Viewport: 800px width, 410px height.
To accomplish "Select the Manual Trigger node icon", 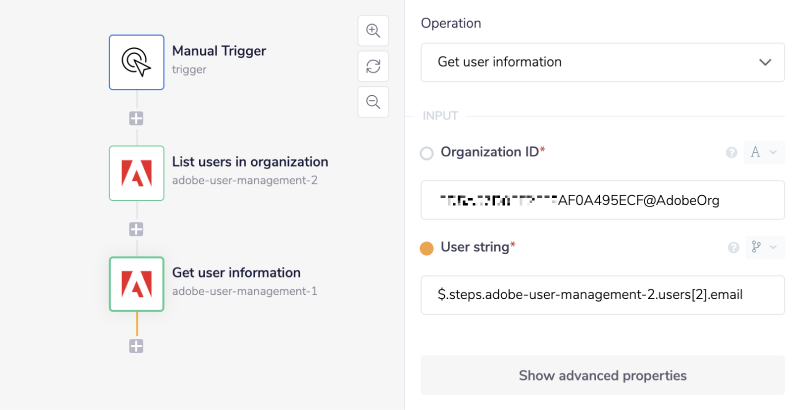I will click(x=136, y=62).
